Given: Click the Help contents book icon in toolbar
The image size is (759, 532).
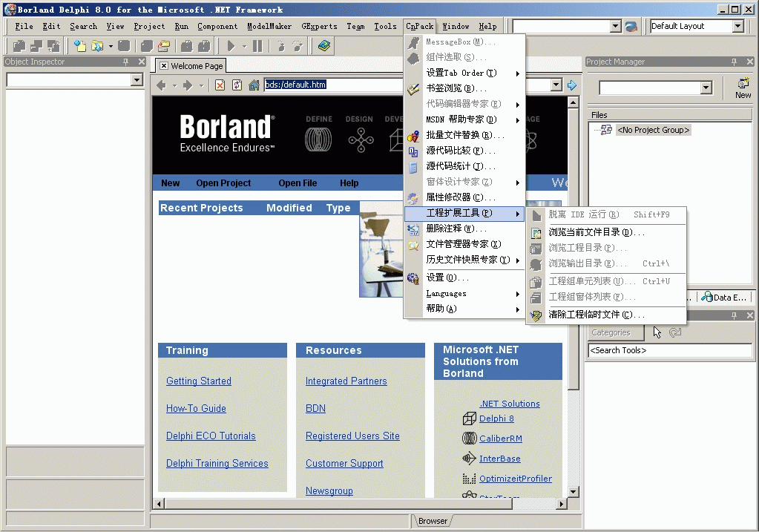Looking at the screenshot, I should [x=323, y=46].
